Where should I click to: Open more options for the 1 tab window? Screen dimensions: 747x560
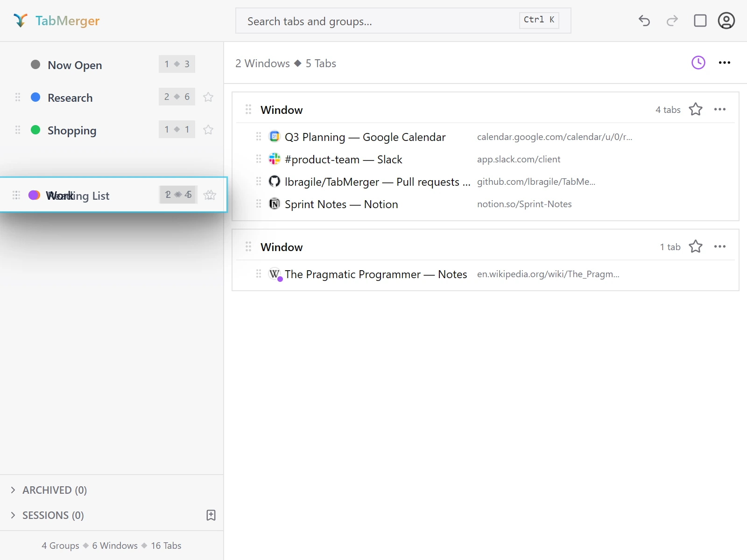point(720,246)
